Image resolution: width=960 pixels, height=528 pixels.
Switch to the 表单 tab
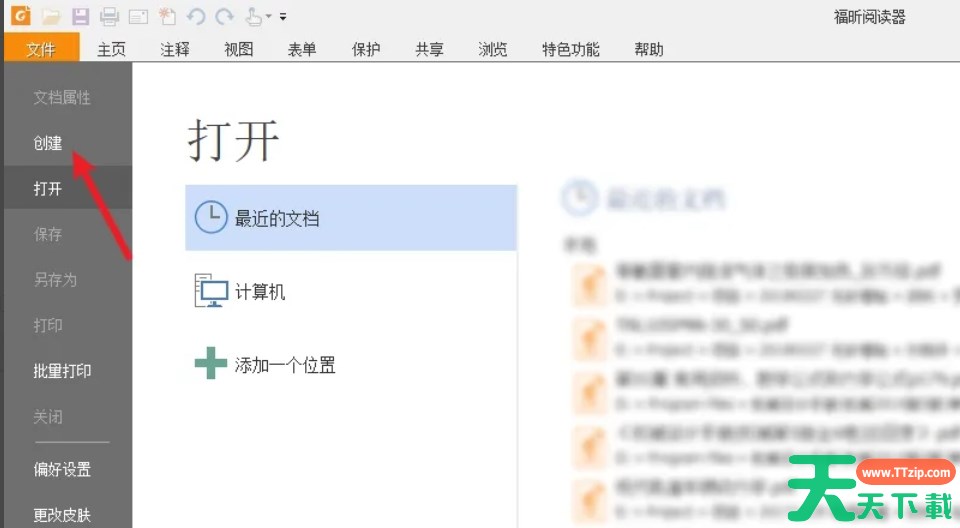click(302, 49)
